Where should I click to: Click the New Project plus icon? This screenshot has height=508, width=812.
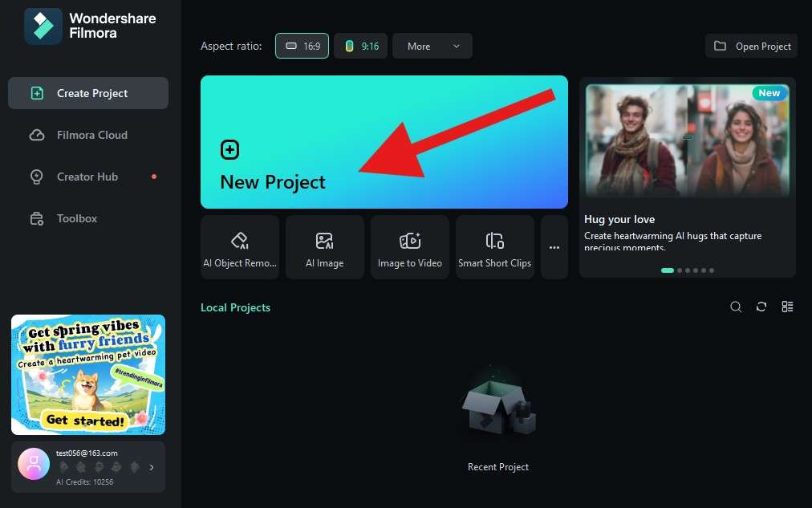point(230,149)
